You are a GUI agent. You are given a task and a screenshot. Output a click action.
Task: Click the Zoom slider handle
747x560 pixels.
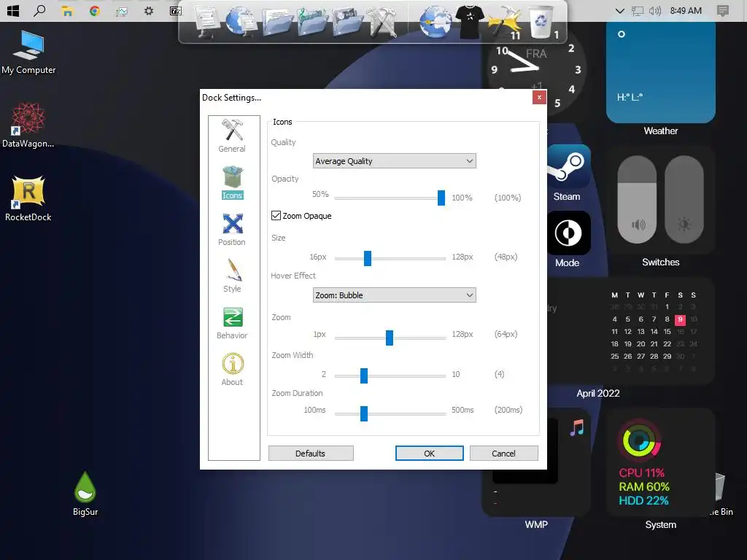click(x=390, y=338)
